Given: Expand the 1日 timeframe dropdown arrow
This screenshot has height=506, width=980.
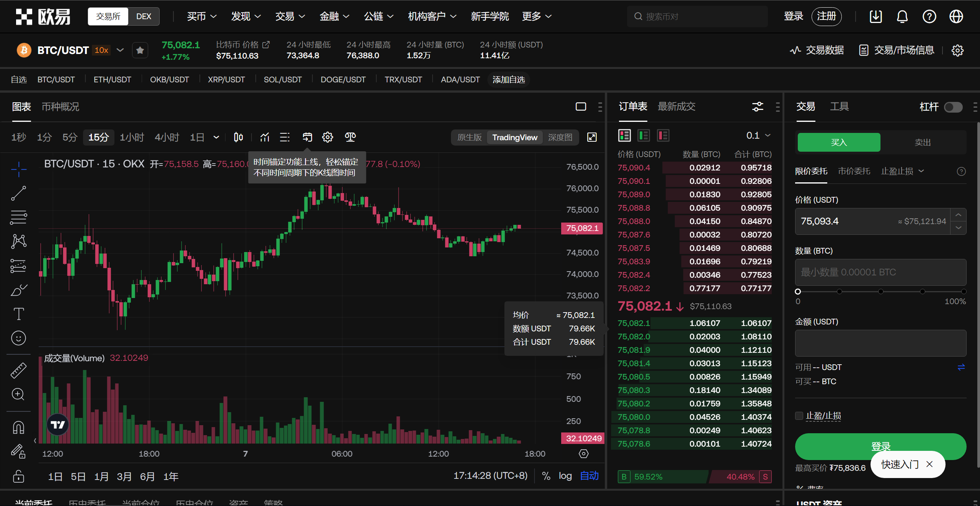Looking at the screenshot, I should (216, 137).
